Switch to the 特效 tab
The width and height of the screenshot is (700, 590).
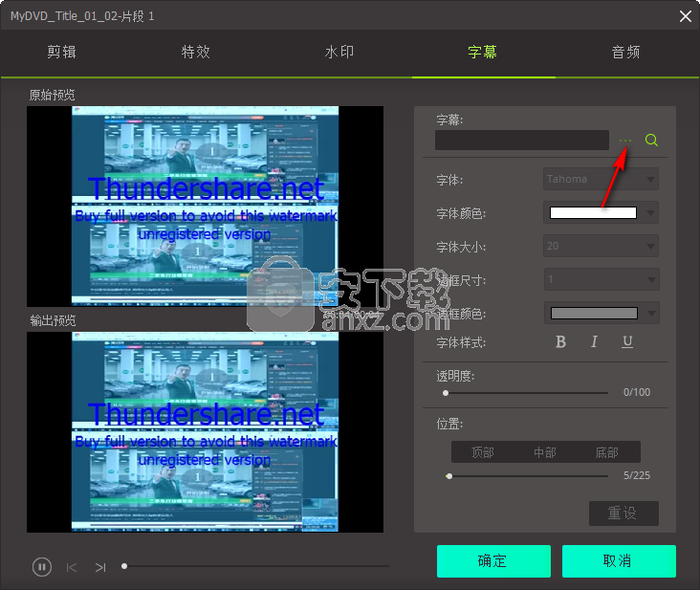click(x=196, y=53)
